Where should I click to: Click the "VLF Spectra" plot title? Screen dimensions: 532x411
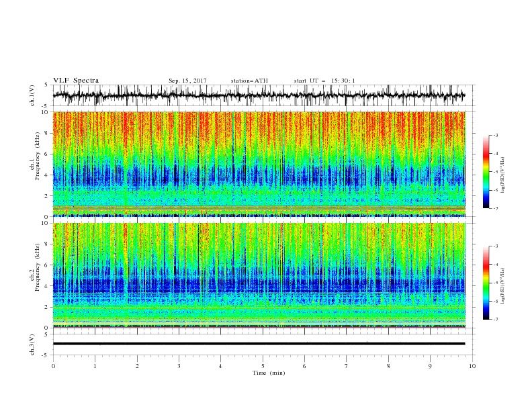76,81
